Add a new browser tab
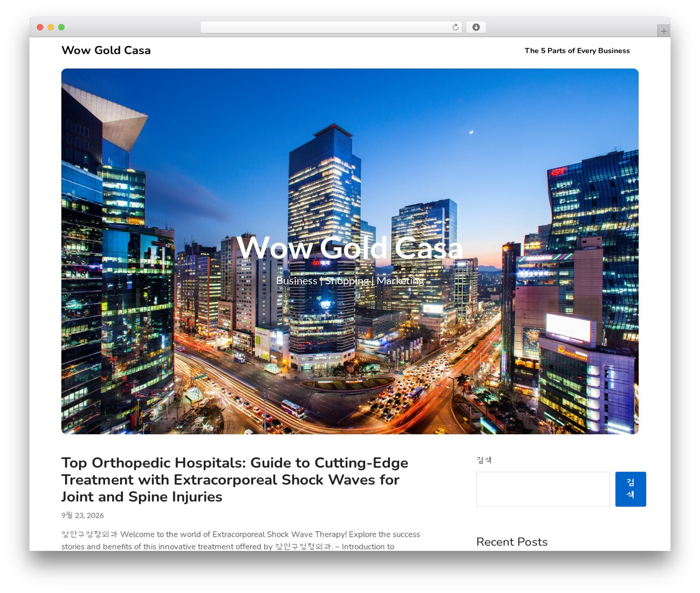This screenshot has height=593, width=700. [663, 31]
